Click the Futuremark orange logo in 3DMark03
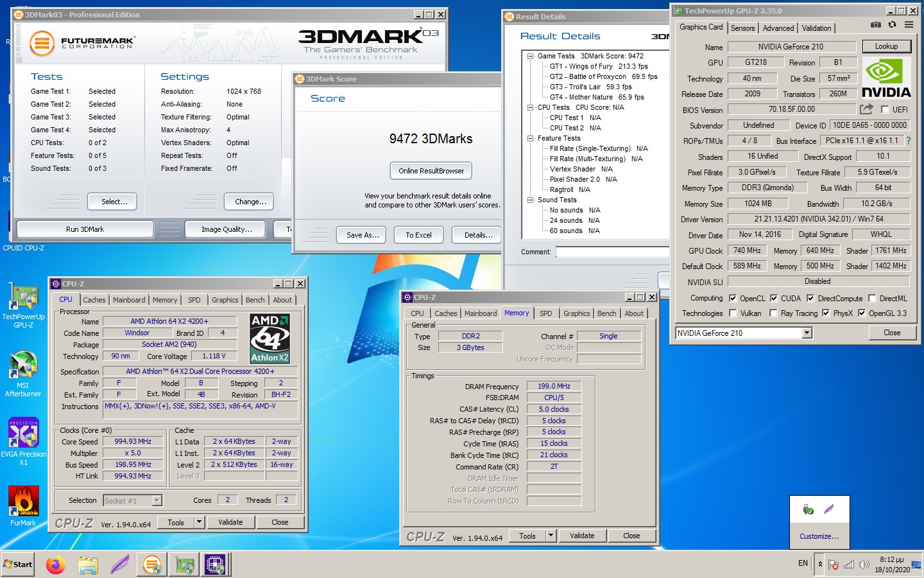Screen dimensions: 924x578 [42, 44]
